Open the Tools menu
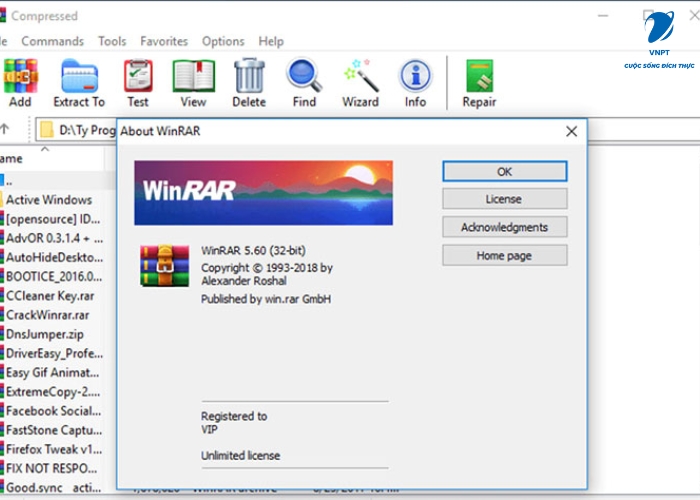This screenshot has width=700, height=500. tap(112, 41)
